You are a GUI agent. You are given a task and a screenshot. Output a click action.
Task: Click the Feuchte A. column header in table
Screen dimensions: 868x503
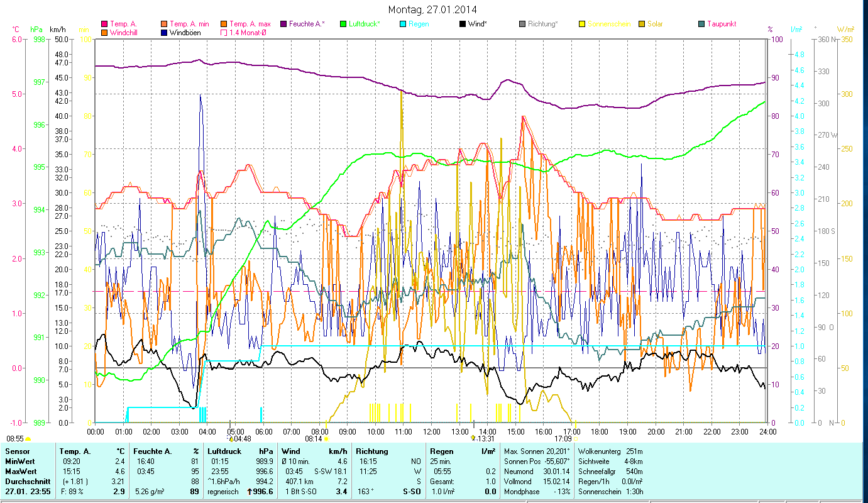153,451
